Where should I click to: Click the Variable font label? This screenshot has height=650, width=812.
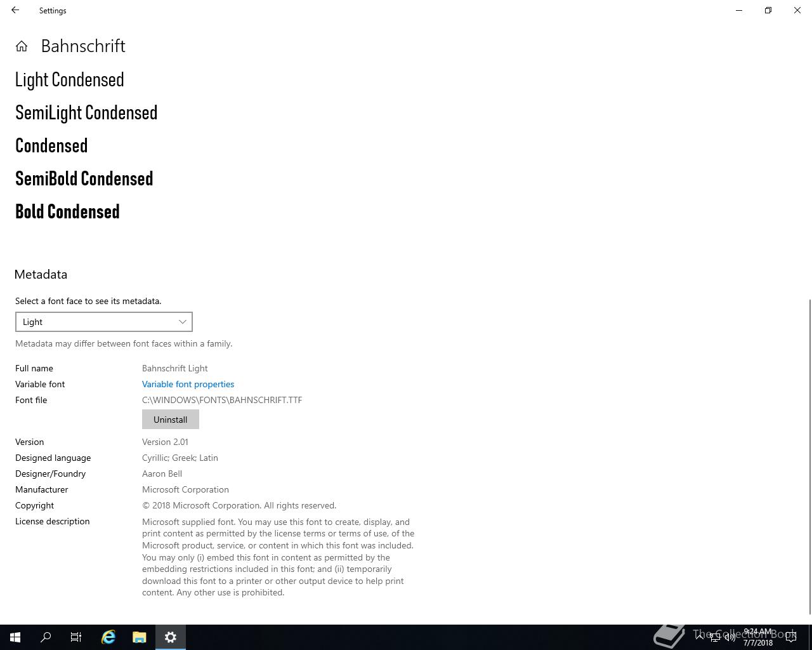(x=40, y=384)
